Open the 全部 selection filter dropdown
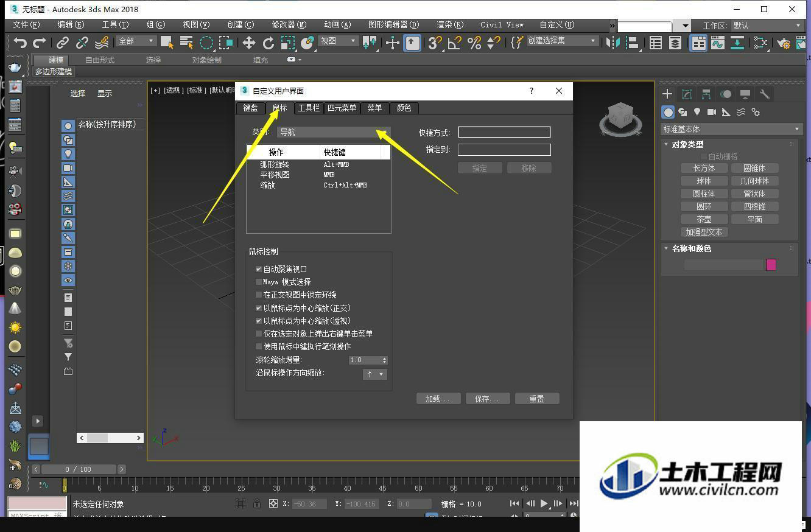 click(x=136, y=41)
